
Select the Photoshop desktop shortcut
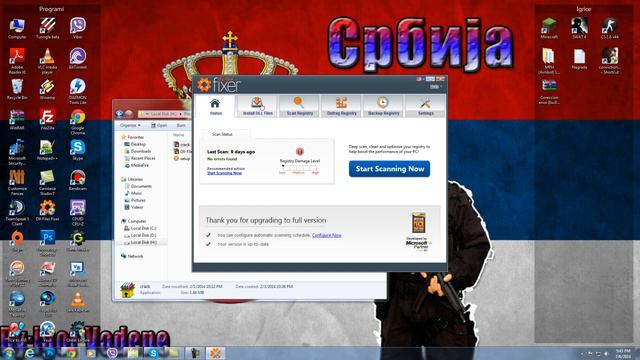click(47, 244)
